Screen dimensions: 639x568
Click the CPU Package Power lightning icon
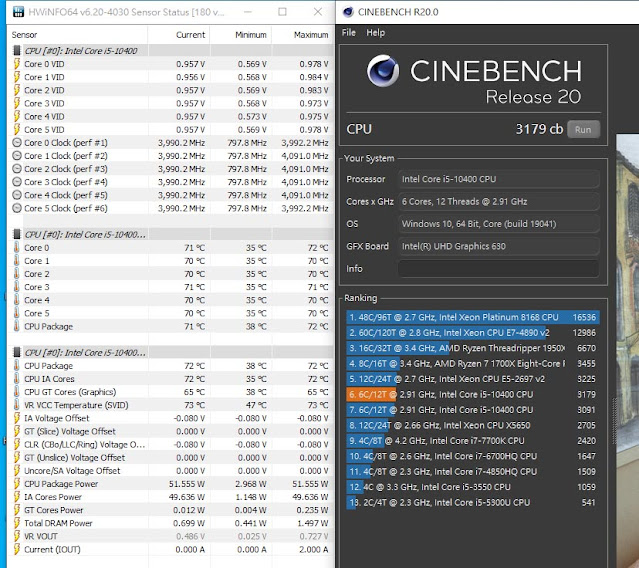coord(17,484)
